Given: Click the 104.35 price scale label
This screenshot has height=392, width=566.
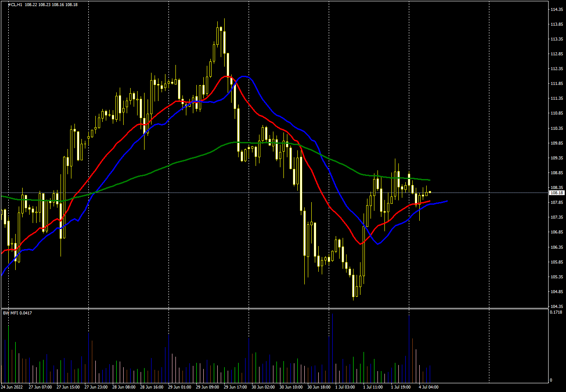Looking at the screenshot, I should [x=556, y=306].
